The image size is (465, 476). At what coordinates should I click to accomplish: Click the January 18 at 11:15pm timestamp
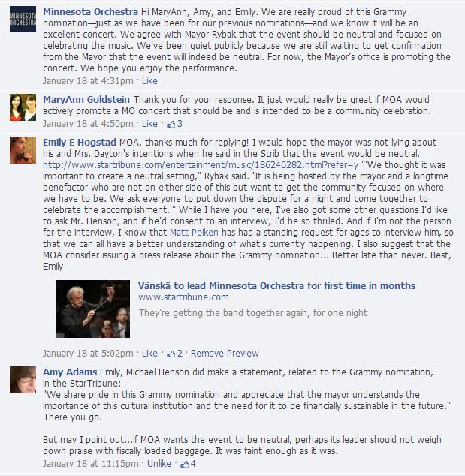(x=90, y=464)
